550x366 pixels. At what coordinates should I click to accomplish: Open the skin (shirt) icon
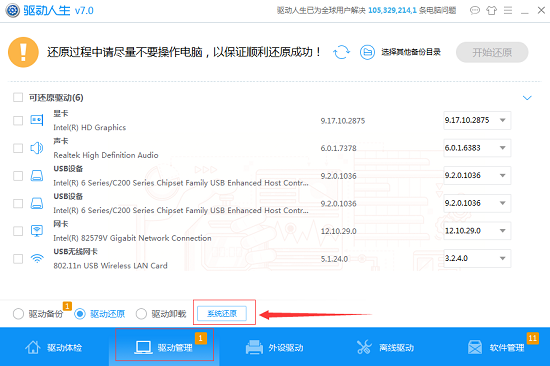coord(491,11)
